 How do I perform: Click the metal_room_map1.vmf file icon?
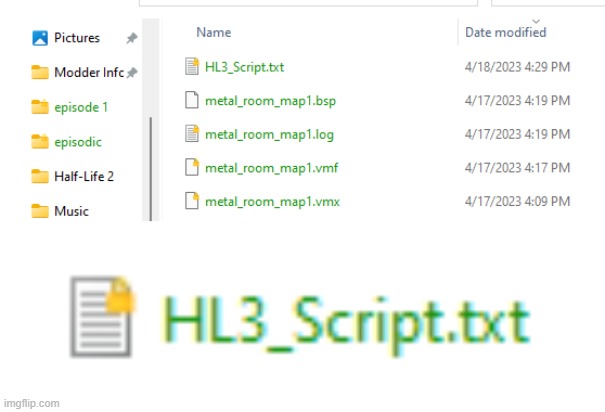pos(192,167)
